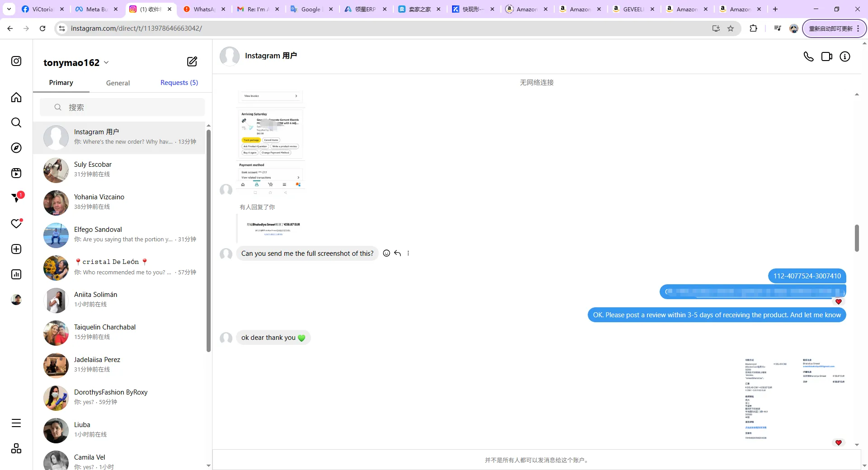Image resolution: width=868 pixels, height=470 pixels.
Task: Switch to the Meta Business browser tab
Action: click(x=97, y=9)
